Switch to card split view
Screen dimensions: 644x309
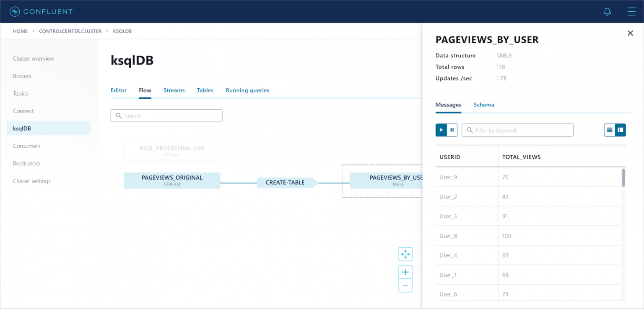pyautogui.click(x=621, y=130)
